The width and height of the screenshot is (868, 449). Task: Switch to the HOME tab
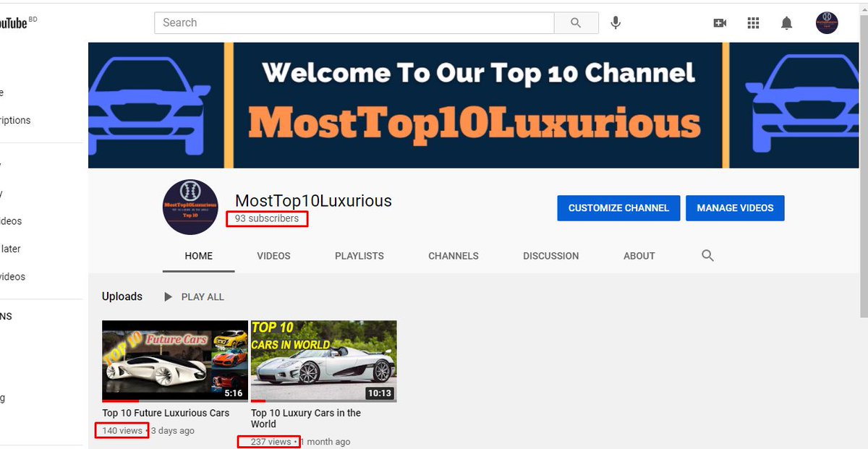tap(199, 256)
